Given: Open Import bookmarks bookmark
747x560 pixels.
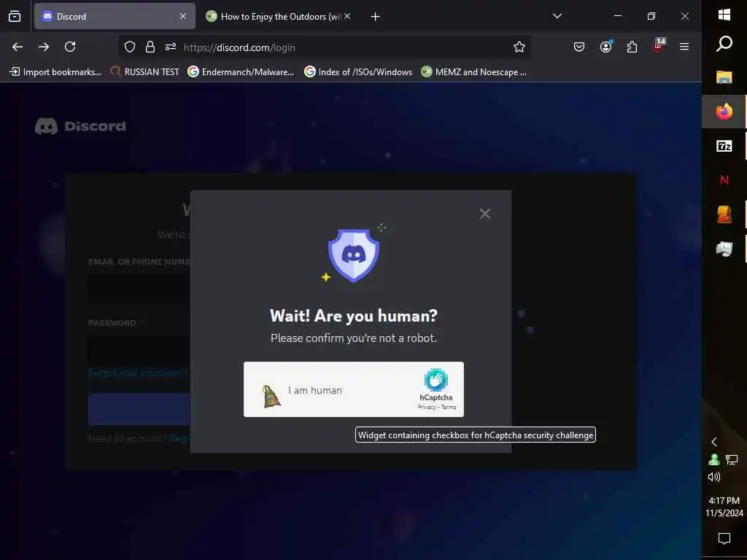Looking at the screenshot, I should (55, 72).
